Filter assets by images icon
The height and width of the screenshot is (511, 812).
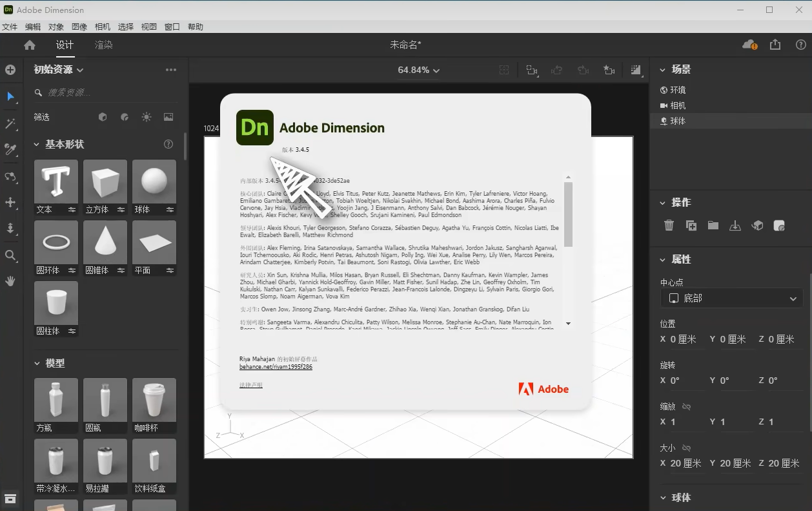168,117
